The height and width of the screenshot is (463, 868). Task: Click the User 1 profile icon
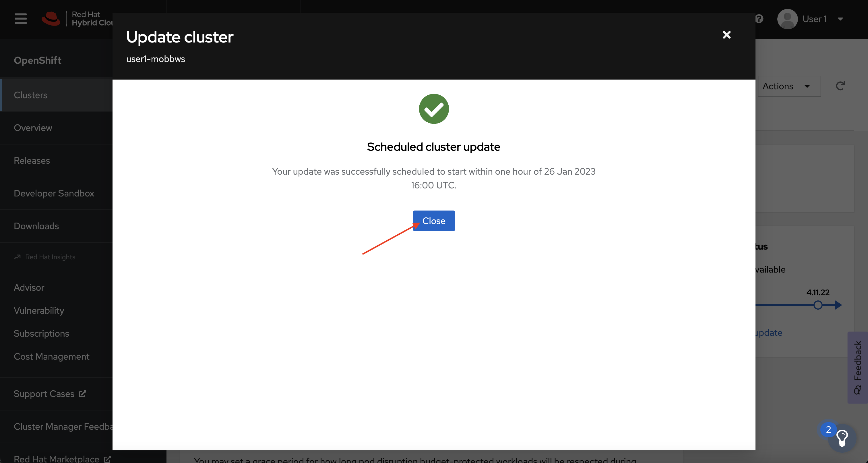coord(786,18)
